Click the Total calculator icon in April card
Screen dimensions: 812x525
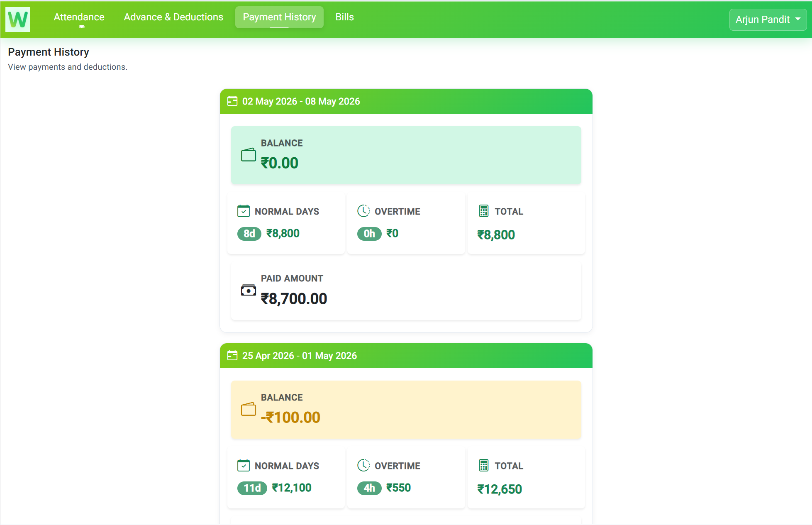pos(483,466)
